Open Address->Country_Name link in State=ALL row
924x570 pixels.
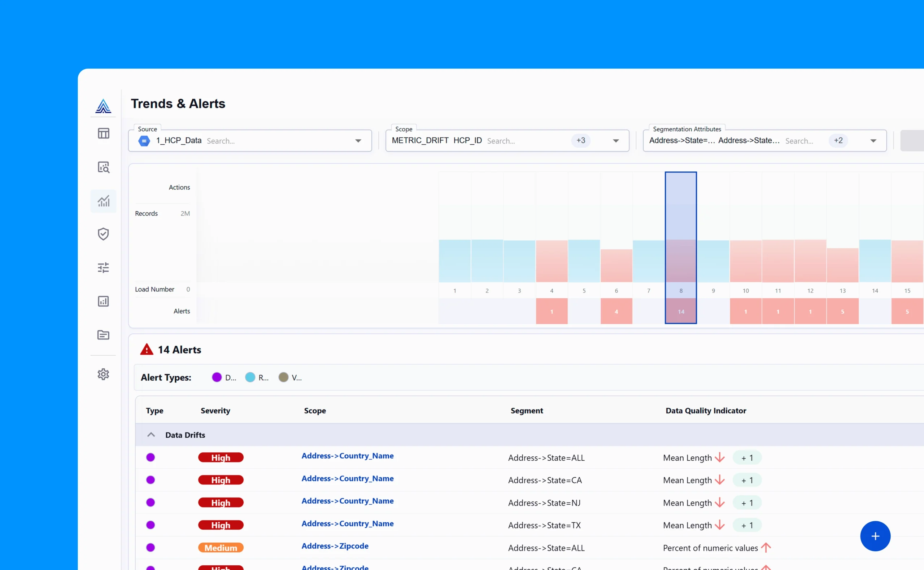[x=347, y=456]
